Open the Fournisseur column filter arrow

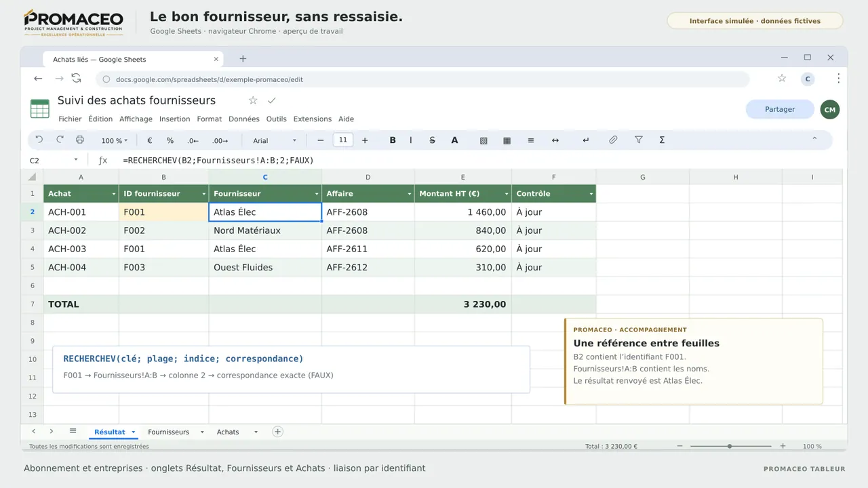pos(317,194)
